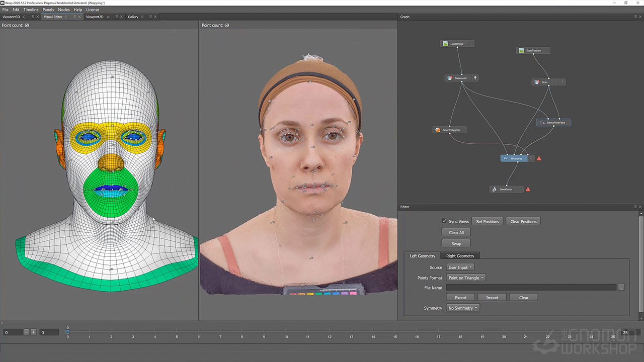Click the warning icon beside the Wrapping node
This screenshot has height=362, width=644.
539,158
